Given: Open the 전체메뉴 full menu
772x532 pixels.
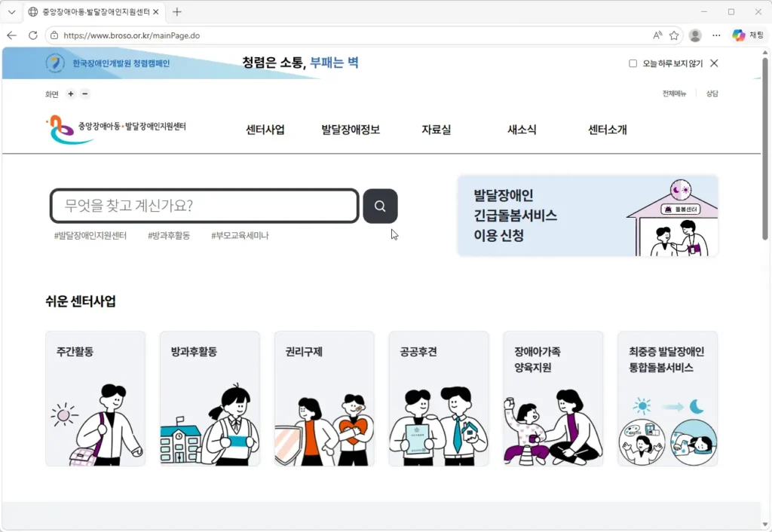Looking at the screenshot, I should coord(675,93).
